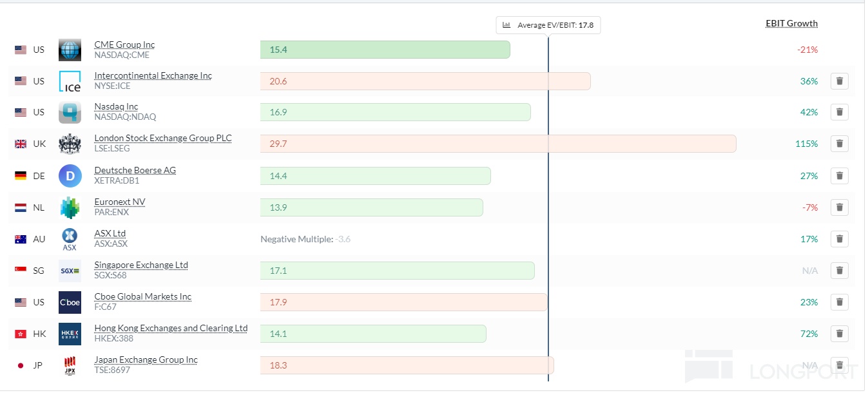
Task: Click the CME Group 15.4 bar
Action: [385, 50]
